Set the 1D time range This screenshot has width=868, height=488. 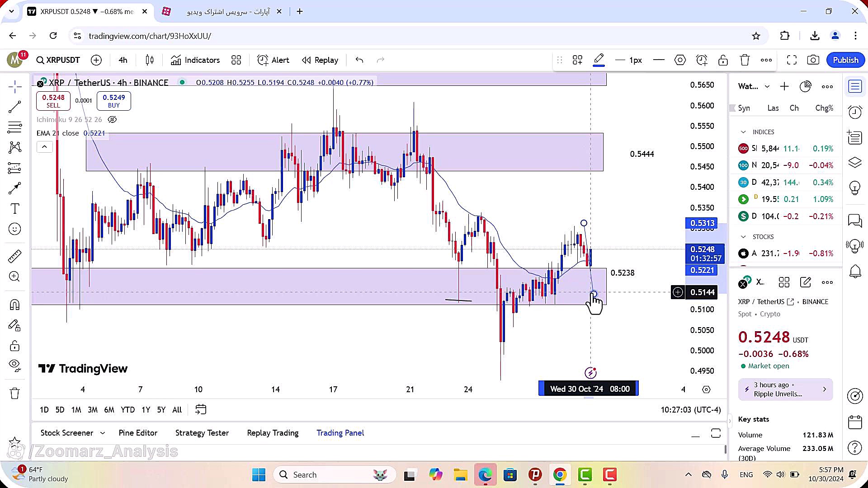pyautogui.click(x=44, y=410)
